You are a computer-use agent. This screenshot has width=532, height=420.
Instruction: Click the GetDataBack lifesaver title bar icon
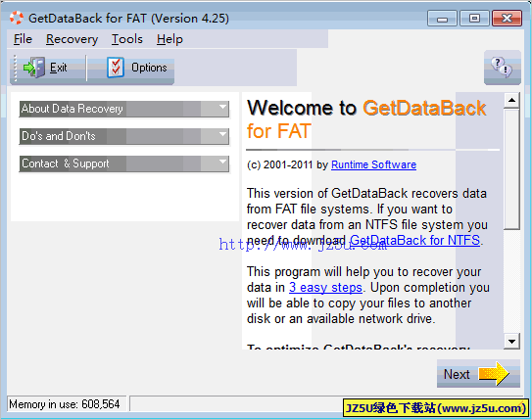click(17, 18)
